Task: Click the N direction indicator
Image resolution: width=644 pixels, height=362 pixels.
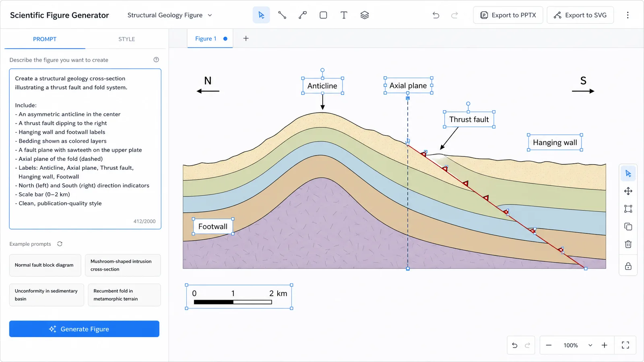Action: click(x=208, y=85)
